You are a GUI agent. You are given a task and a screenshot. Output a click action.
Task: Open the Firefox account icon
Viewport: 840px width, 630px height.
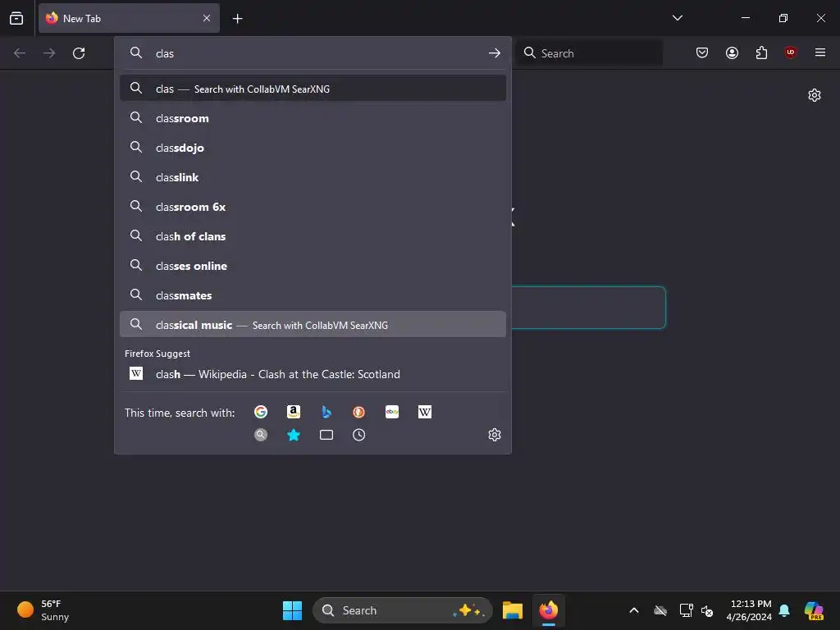732,52
